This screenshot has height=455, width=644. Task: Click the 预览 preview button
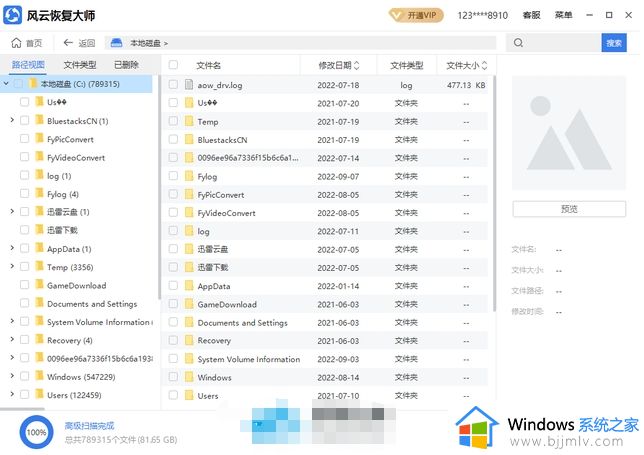click(569, 209)
